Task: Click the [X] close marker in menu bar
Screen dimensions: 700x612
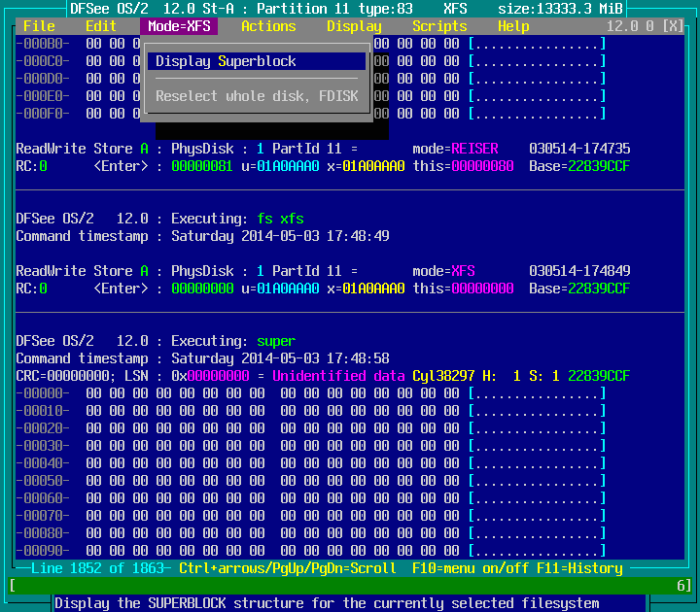Action: (673, 26)
